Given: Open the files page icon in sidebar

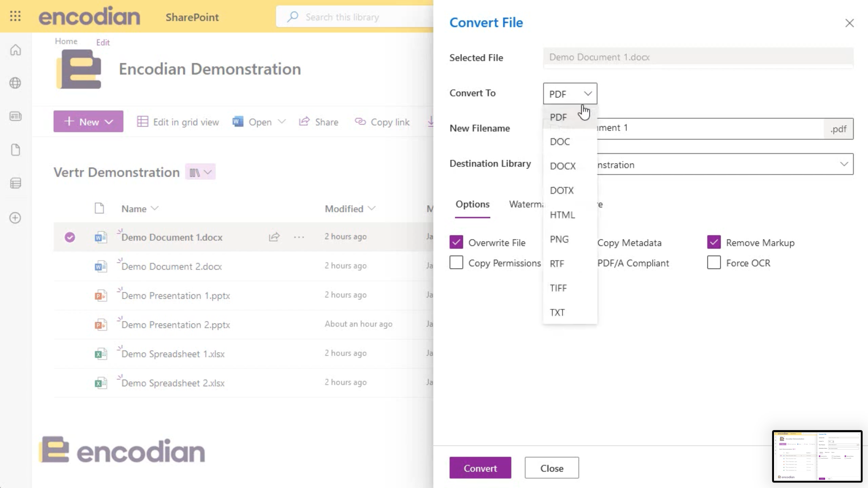Looking at the screenshot, I should click(x=15, y=150).
